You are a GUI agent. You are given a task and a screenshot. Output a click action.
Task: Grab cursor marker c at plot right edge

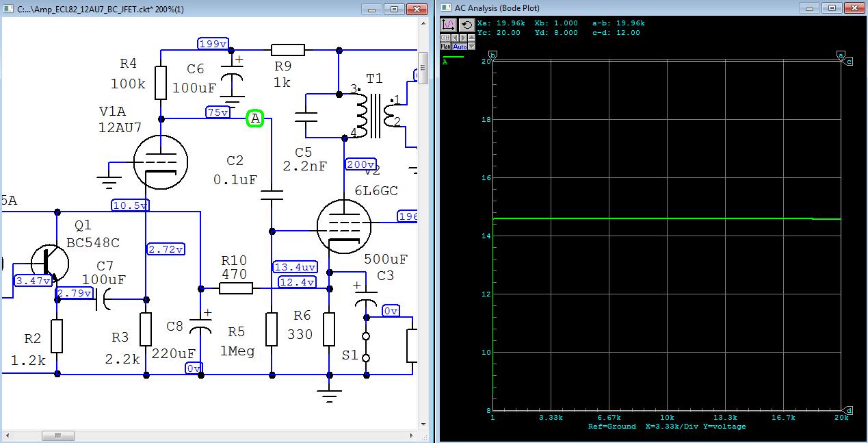(x=849, y=62)
